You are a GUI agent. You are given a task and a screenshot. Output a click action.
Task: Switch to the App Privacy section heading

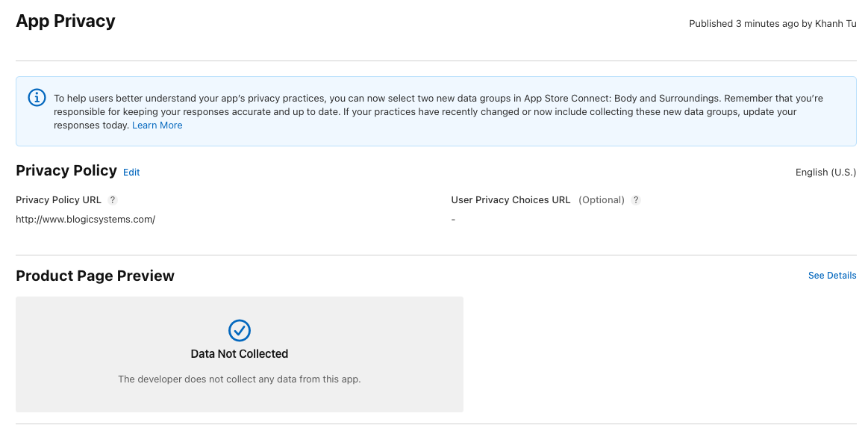(65, 21)
